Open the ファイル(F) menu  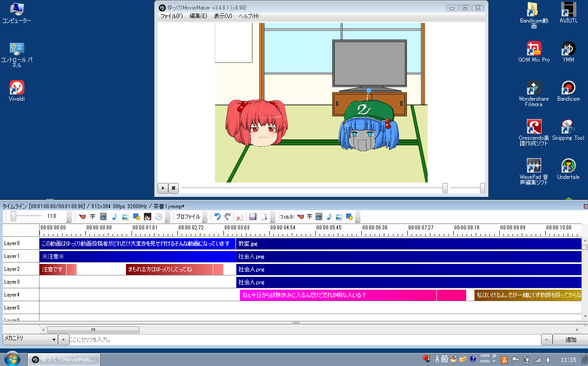[x=171, y=16]
